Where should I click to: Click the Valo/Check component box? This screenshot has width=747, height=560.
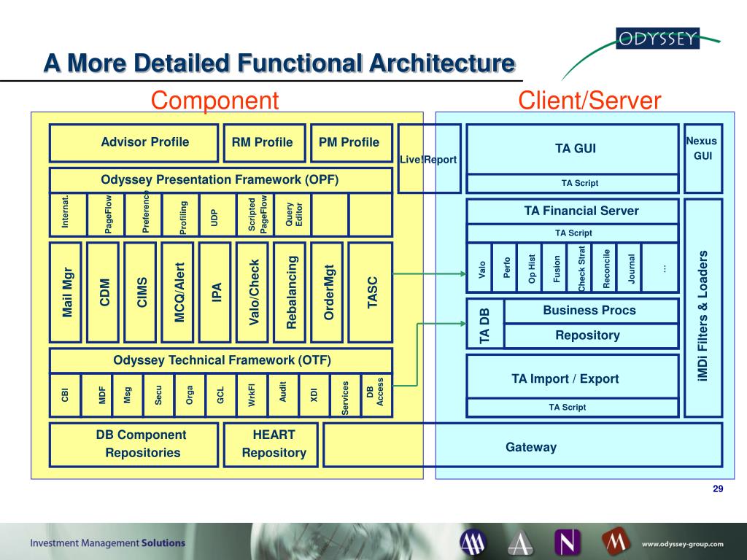click(252, 292)
